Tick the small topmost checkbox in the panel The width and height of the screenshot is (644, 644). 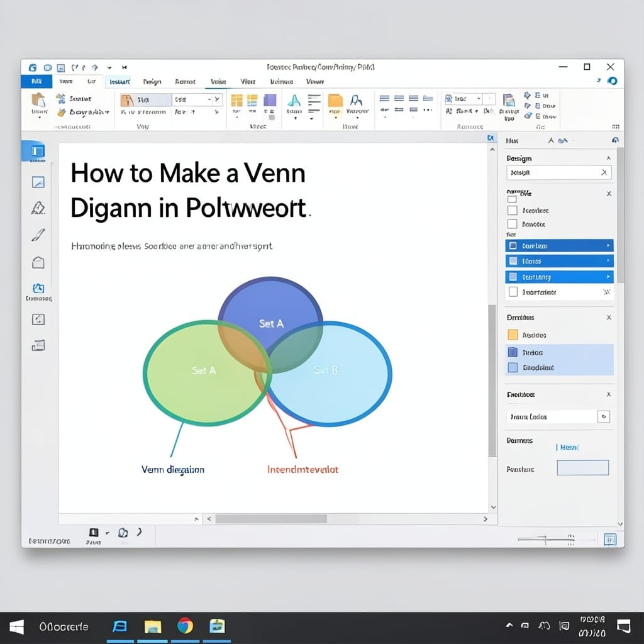click(x=512, y=199)
